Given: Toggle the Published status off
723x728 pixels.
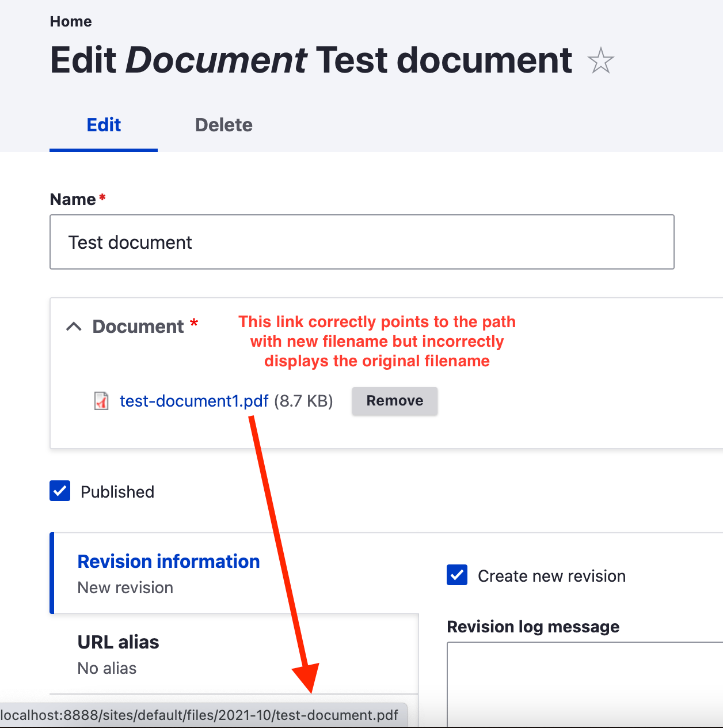Looking at the screenshot, I should click(x=60, y=491).
